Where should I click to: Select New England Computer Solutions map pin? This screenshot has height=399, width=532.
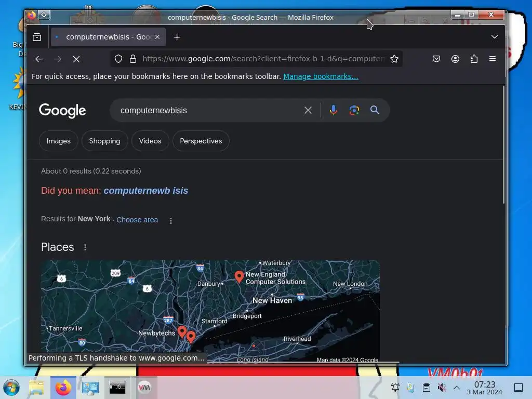pos(239,276)
